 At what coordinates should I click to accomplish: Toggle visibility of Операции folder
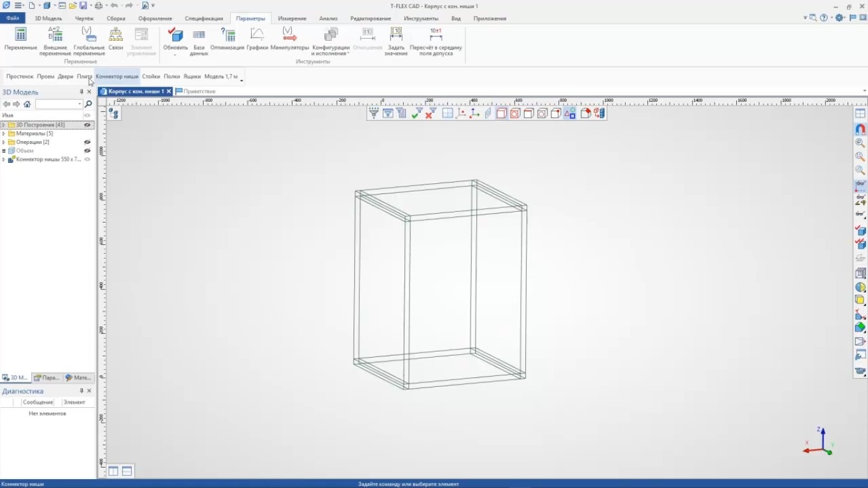(x=88, y=143)
